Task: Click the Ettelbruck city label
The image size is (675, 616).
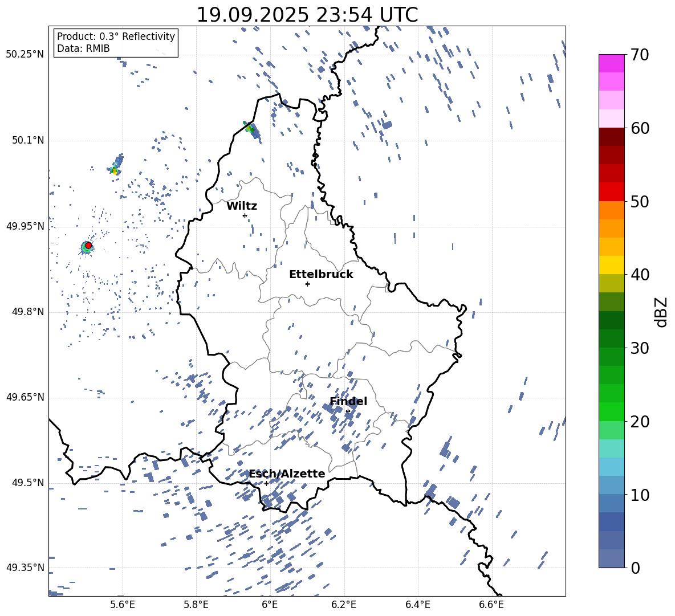Action: (321, 274)
